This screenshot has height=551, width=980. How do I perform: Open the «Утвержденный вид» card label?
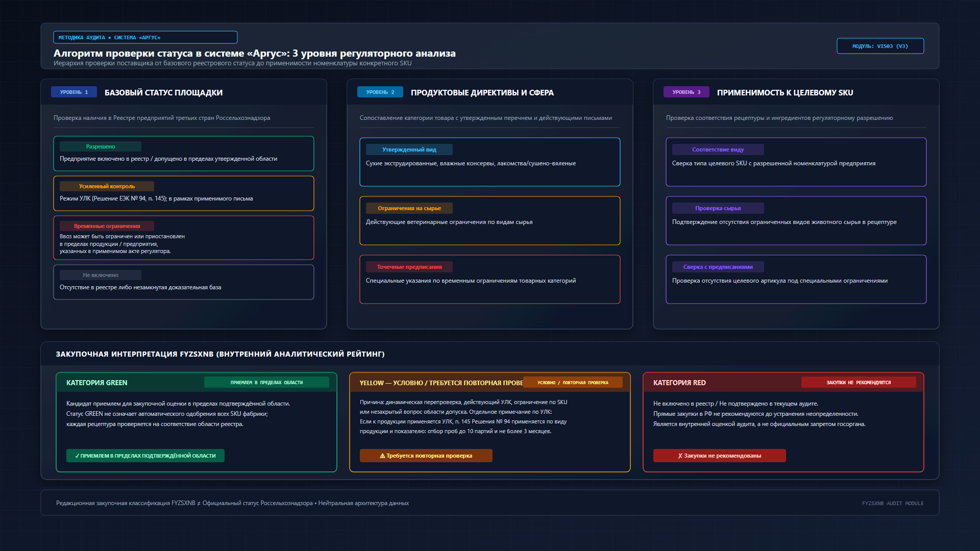pos(409,149)
